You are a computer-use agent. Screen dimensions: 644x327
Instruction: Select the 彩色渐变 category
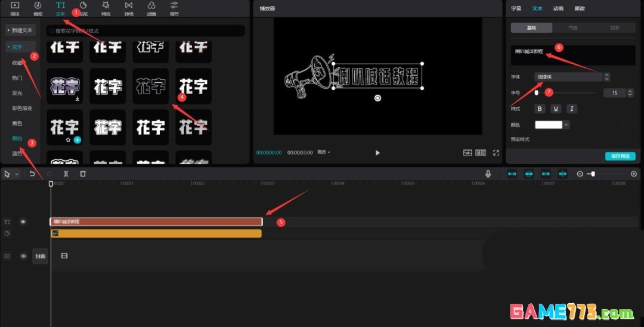(x=22, y=108)
